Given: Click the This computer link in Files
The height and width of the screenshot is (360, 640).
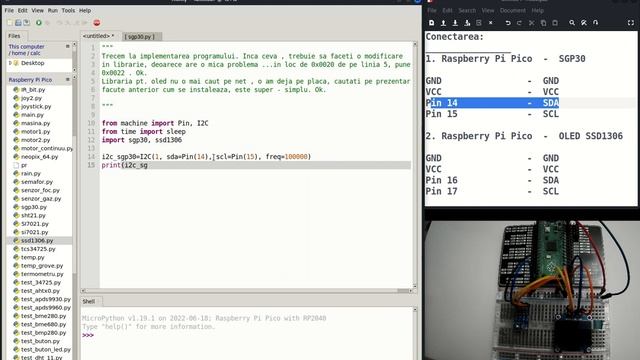Looking at the screenshot, I should pos(27,47).
